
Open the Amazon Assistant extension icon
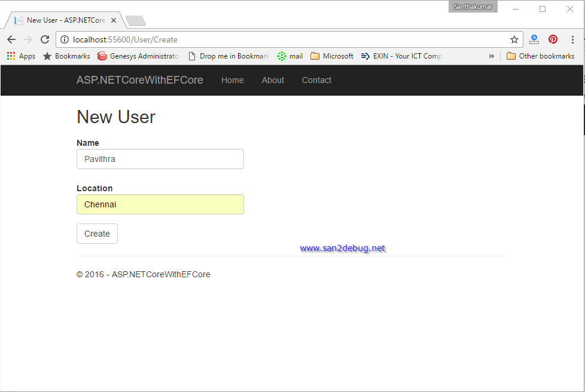(534, 39)
